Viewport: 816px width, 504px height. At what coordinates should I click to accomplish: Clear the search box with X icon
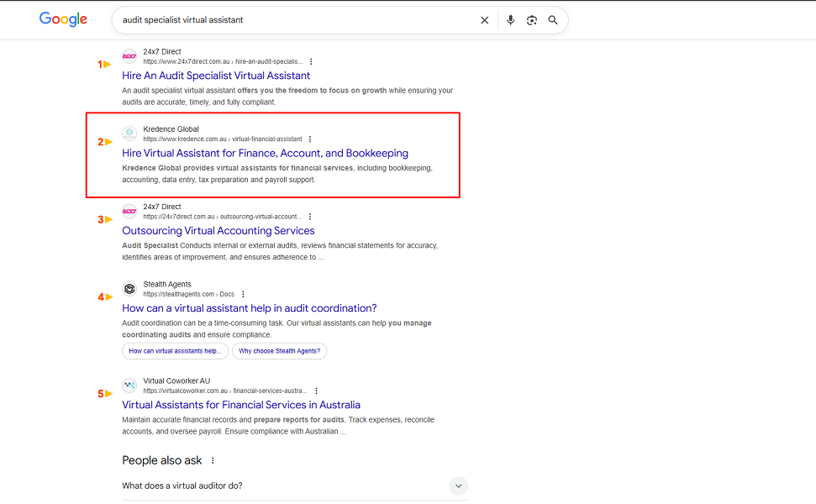tap(484, 20)
